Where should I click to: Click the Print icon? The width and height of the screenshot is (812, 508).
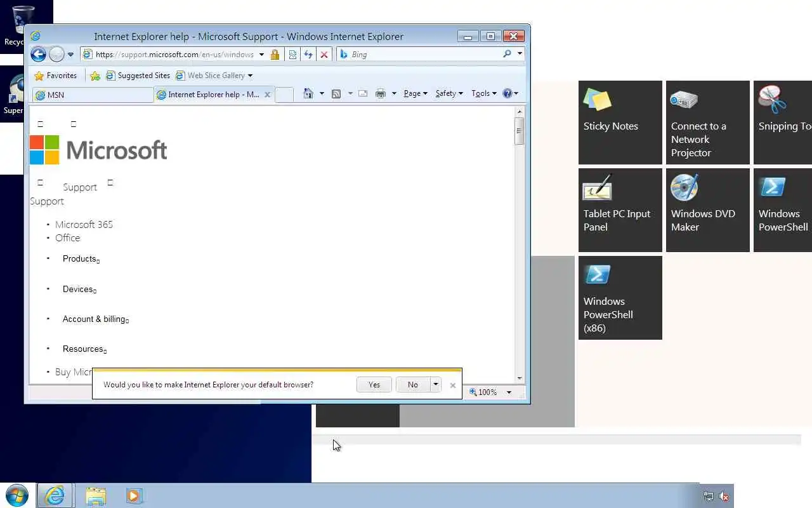(x=381, y=93)
